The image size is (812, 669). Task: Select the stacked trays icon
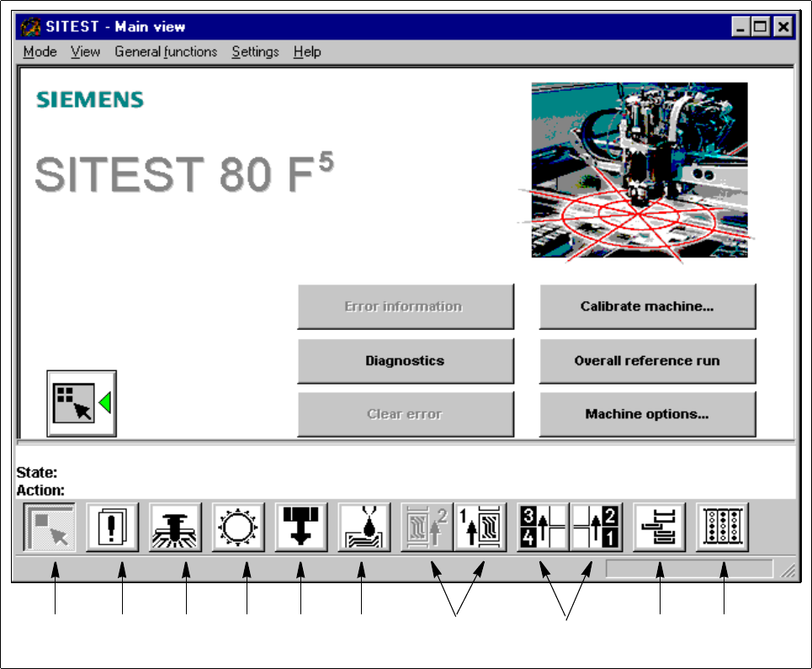click(x=659, y=527)
